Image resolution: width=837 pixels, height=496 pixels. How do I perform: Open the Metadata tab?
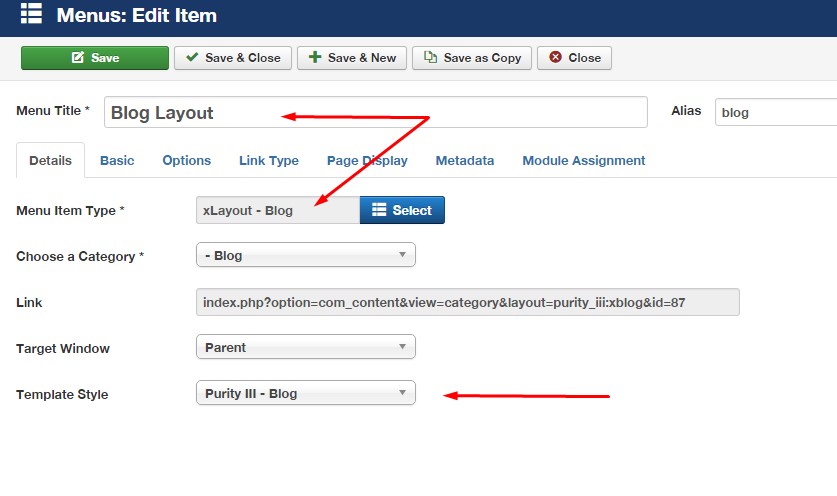coord(465,160)
